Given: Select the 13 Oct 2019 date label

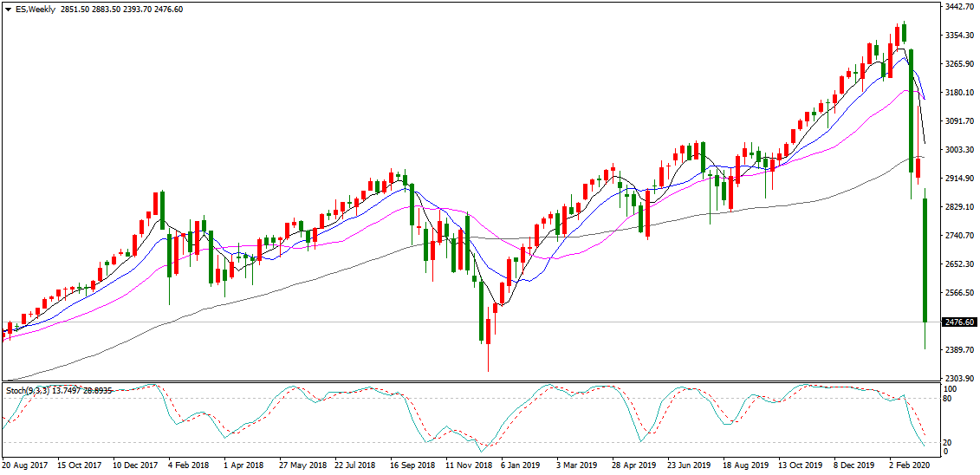Looking at the screenshot, I should pyautogui.click(x=798, y=465).
